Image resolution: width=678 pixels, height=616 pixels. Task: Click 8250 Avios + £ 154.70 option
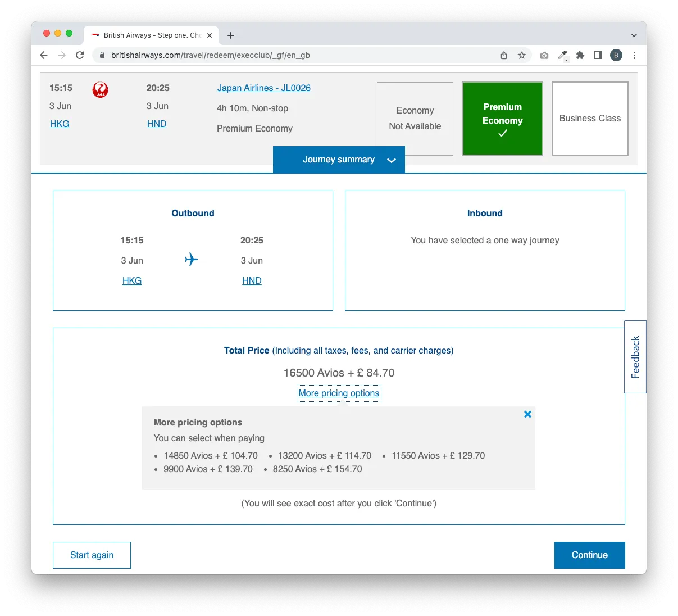pyautogui.click(x=317, y=469)
